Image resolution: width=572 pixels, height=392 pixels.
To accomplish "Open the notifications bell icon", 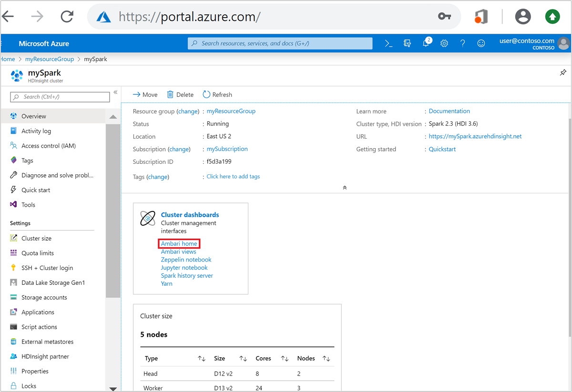I will [426, 43].
